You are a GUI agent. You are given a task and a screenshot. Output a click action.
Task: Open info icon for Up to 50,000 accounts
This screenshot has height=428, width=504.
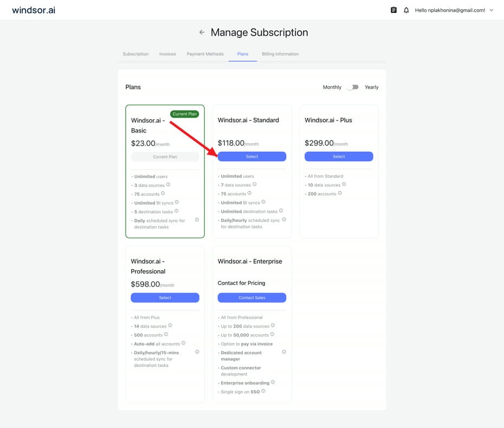(x=272, y=334)
